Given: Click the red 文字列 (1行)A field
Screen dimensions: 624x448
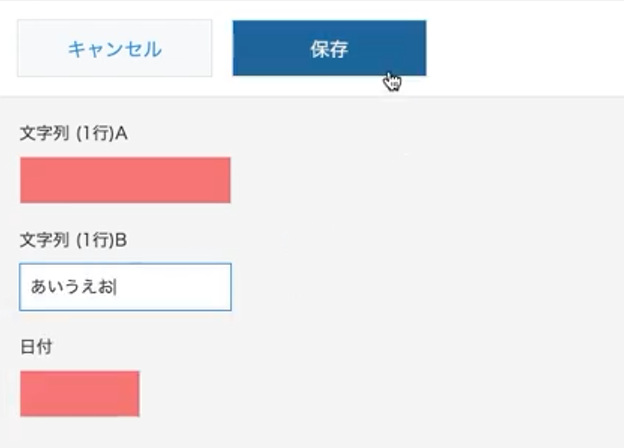Looking at the screenshot, I should point(125,180).
